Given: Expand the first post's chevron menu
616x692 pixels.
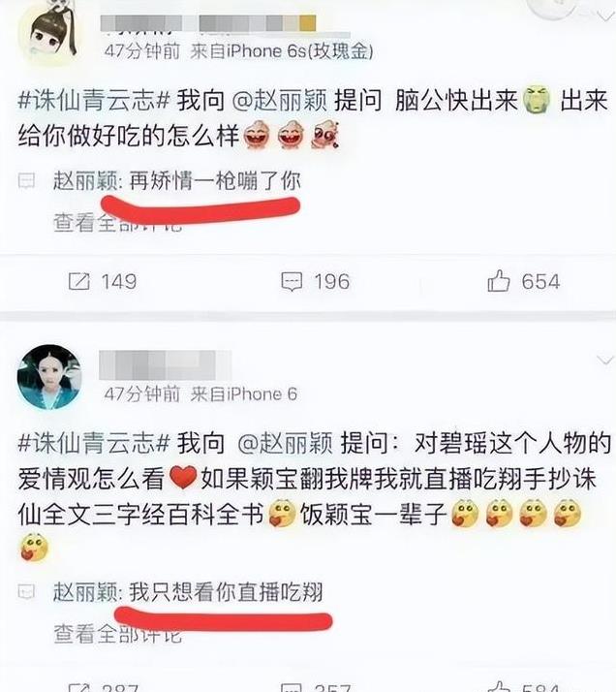Looking at the screenshot, I should [605, 16].
